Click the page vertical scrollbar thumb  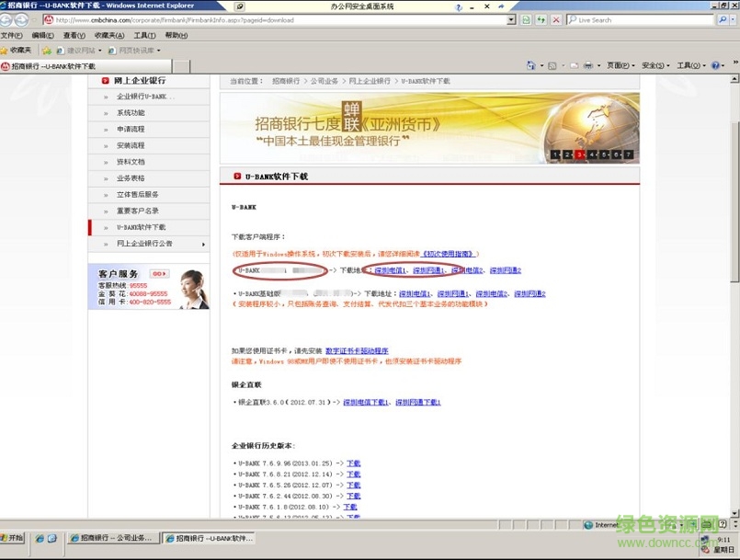click(x=734, y=203)
